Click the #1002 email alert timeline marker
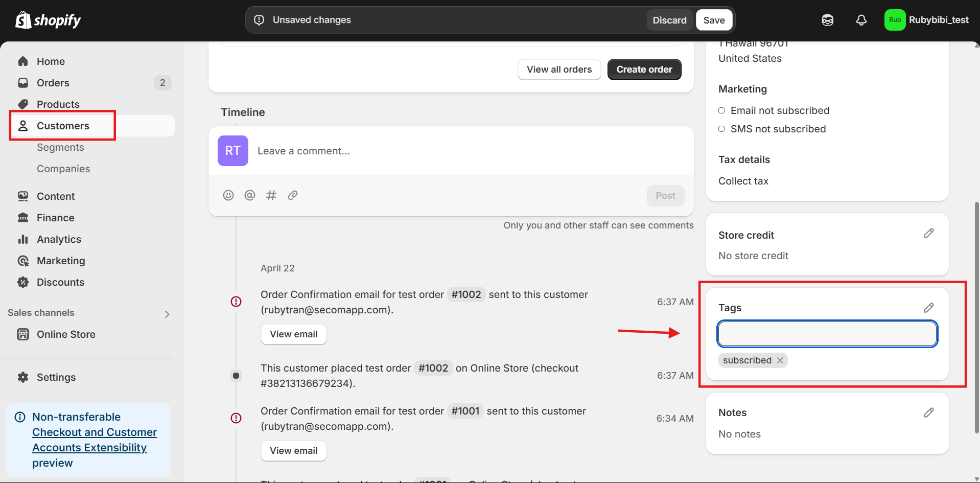Image resolution: width=980 pixels, height=483 pixels. point(236,302)
